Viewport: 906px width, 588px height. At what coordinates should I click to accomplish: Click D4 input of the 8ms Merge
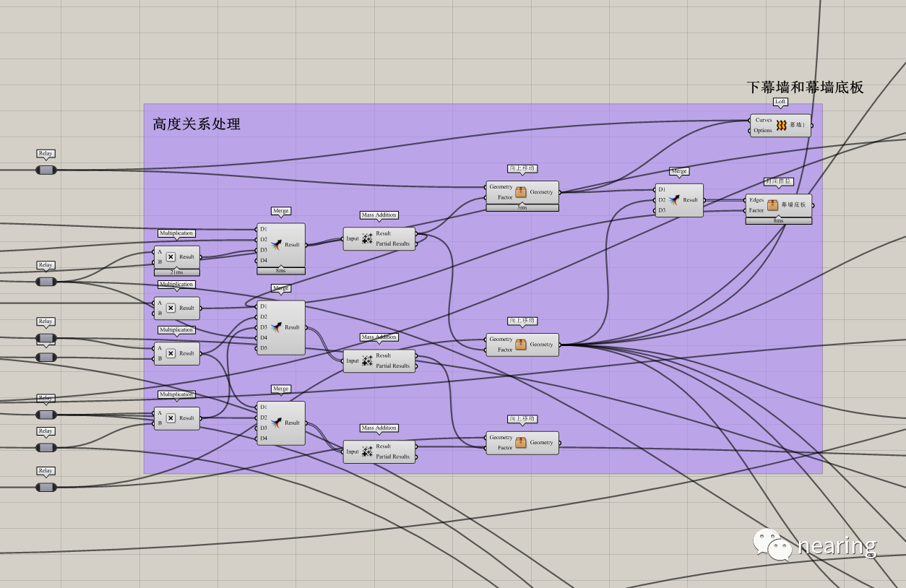264,260
